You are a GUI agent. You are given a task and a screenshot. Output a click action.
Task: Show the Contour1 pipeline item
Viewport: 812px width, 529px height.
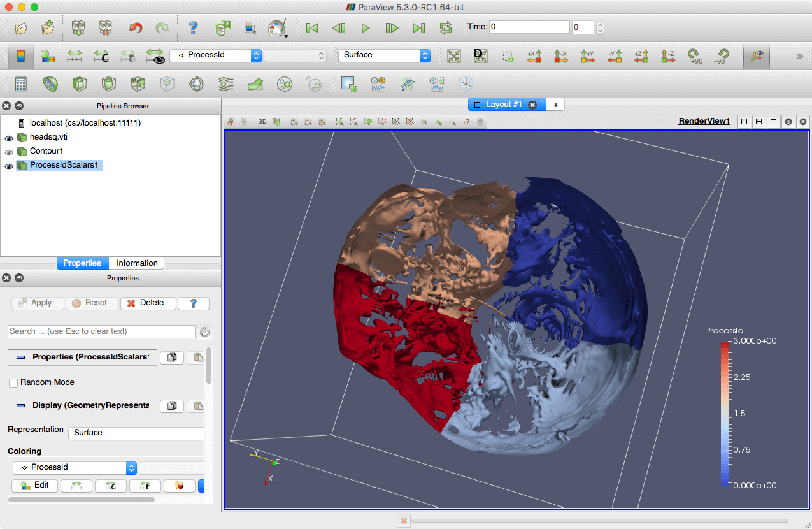(x=9, y=152)
